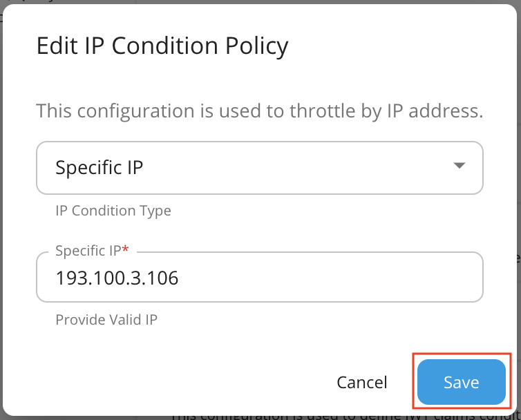Click empty space right of the IP value
This screenshot has width=521, height=420.
pos(332,278)
